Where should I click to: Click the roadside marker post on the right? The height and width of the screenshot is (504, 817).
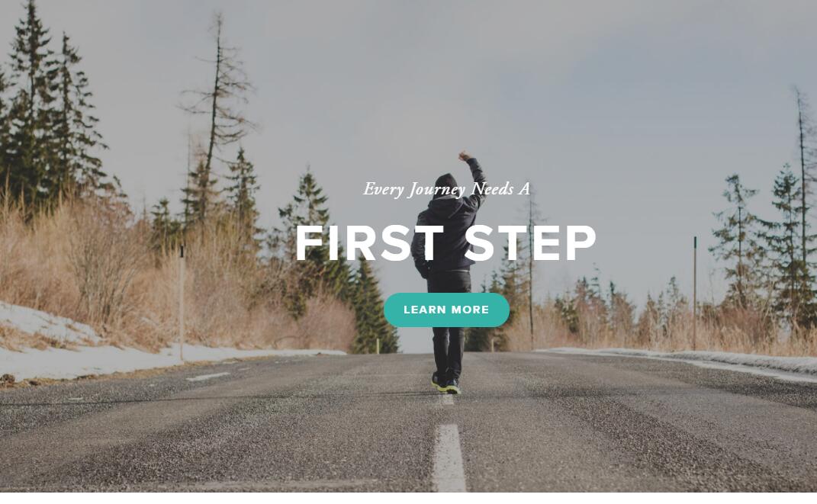point(694,293)
